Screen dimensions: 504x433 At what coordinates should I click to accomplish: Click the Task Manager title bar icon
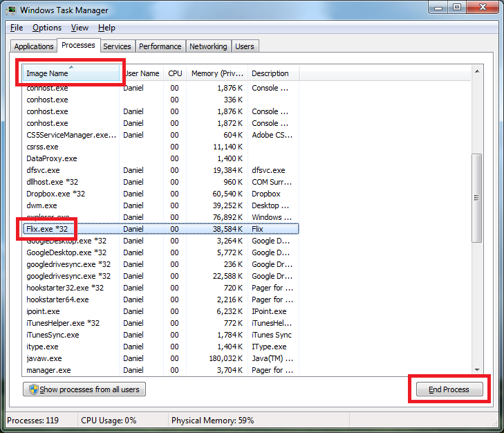point(12,10)
